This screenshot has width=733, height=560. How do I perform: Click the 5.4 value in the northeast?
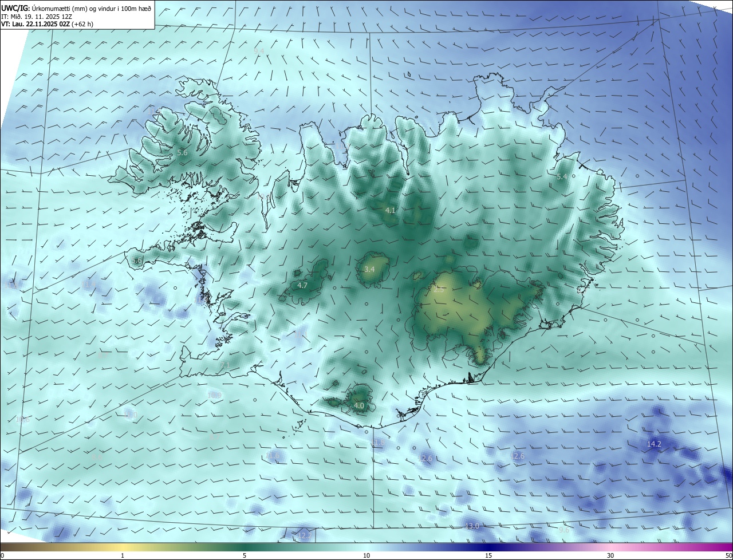coord(562,177)
